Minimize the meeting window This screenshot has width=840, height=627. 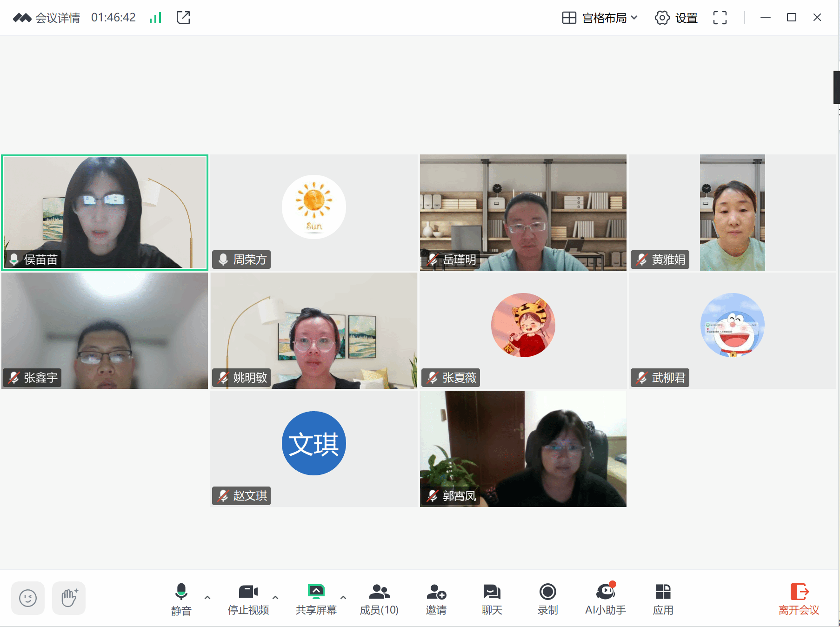click(x=766, y=18)
